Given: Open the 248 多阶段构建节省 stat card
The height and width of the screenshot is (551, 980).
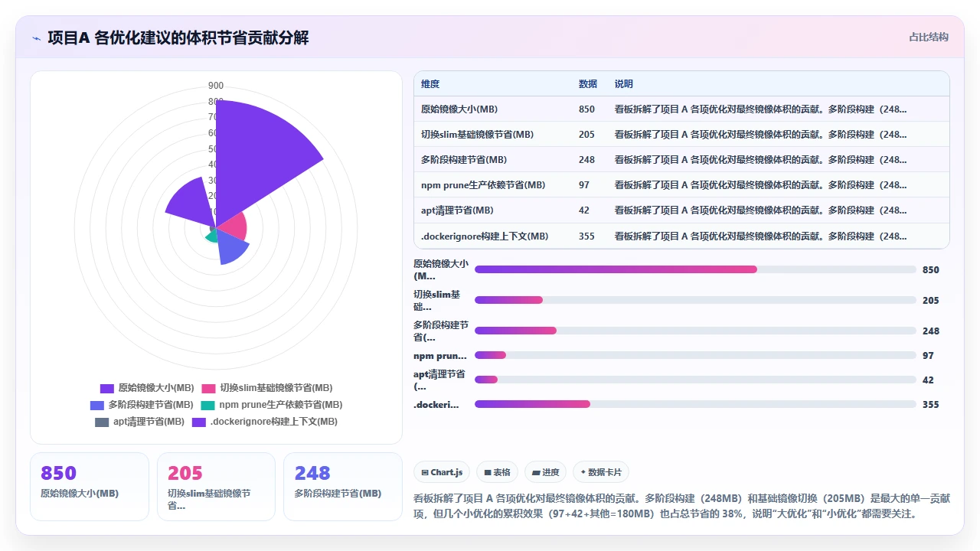Looking at the screenshot, I should coord(343,487).
